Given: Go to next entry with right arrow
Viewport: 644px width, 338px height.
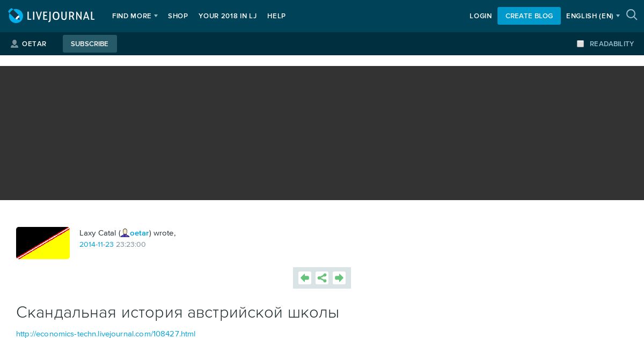Looking at the screenshot, I should tap(339, 278).
